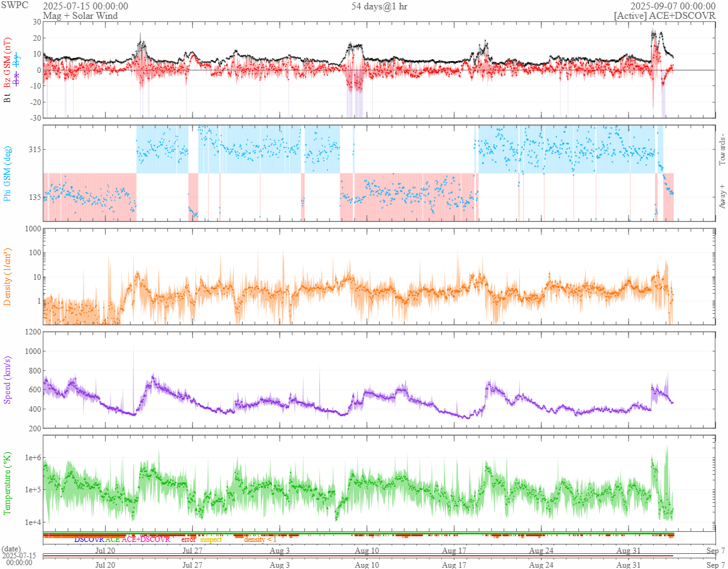Click the Phi GSM (deg) axis label
This screenshot has height=569, width=728.
coord(8,173)
